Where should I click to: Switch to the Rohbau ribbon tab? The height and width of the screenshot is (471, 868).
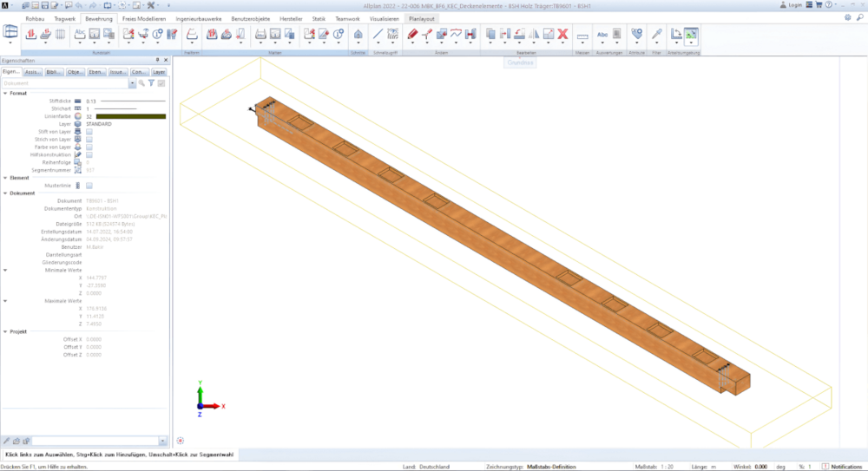36,17
